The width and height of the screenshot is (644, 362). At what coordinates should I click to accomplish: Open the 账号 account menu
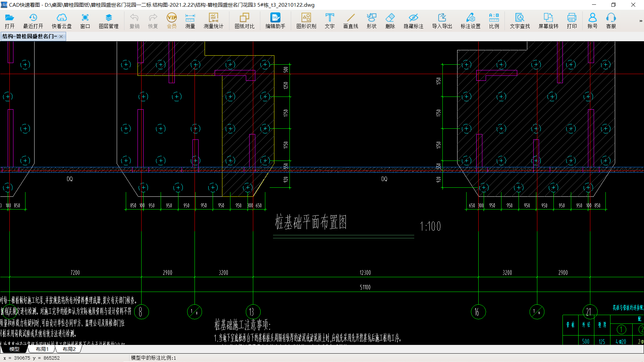[593, 21]
